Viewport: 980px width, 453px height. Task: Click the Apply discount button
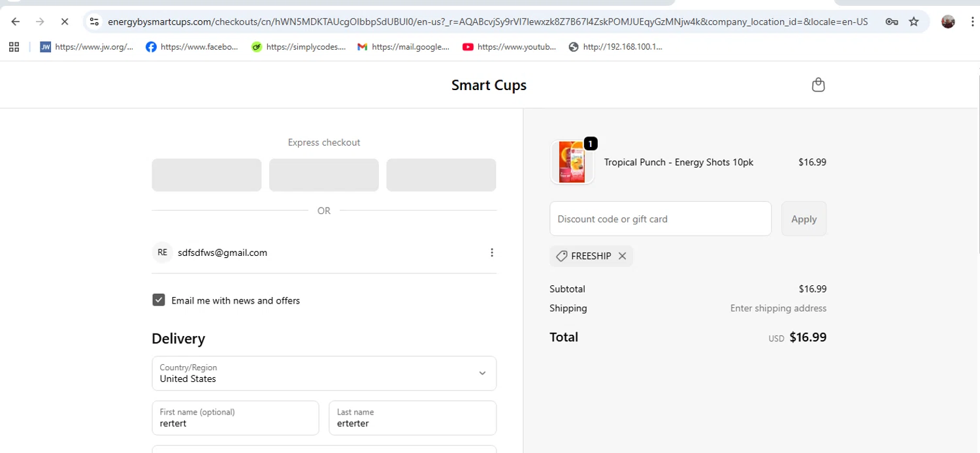pyautogui.click(x=804, y=219)
